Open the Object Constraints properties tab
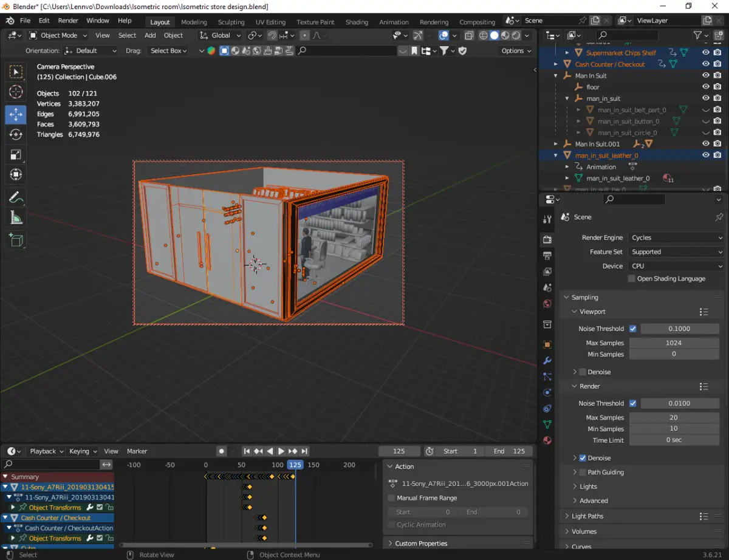The image size is (729, 560). click(547, 409)
